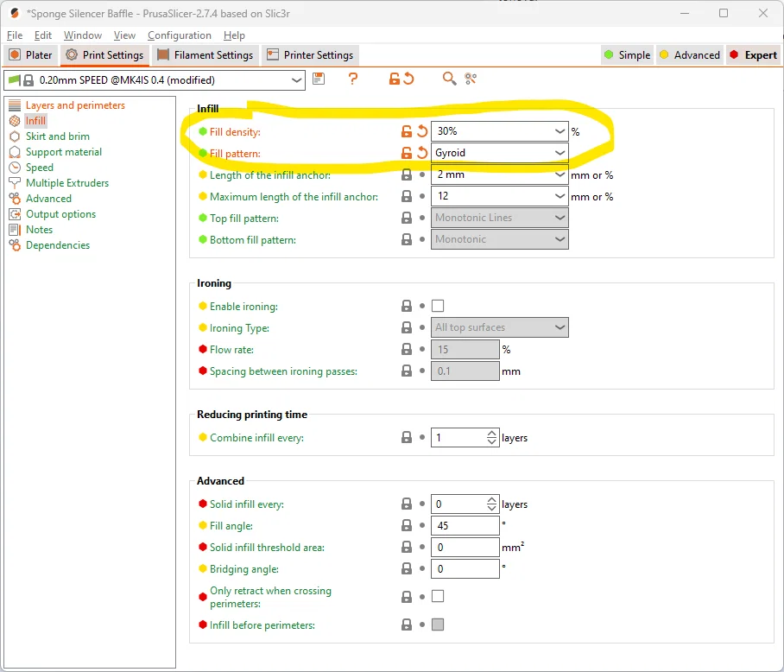The image size is (784, 672).
Task: Increase Combine infill every stepper
Action: point(492,434)
